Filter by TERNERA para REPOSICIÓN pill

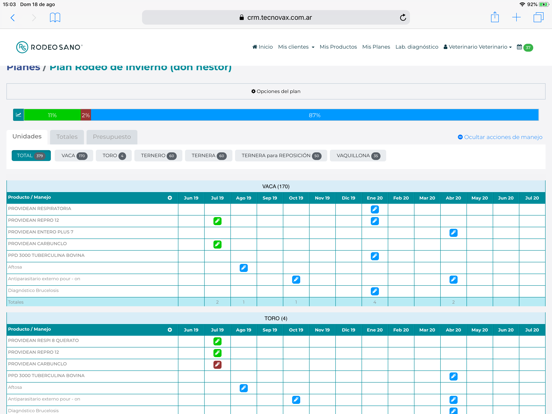pyautogui.click(x=281, y=156)
